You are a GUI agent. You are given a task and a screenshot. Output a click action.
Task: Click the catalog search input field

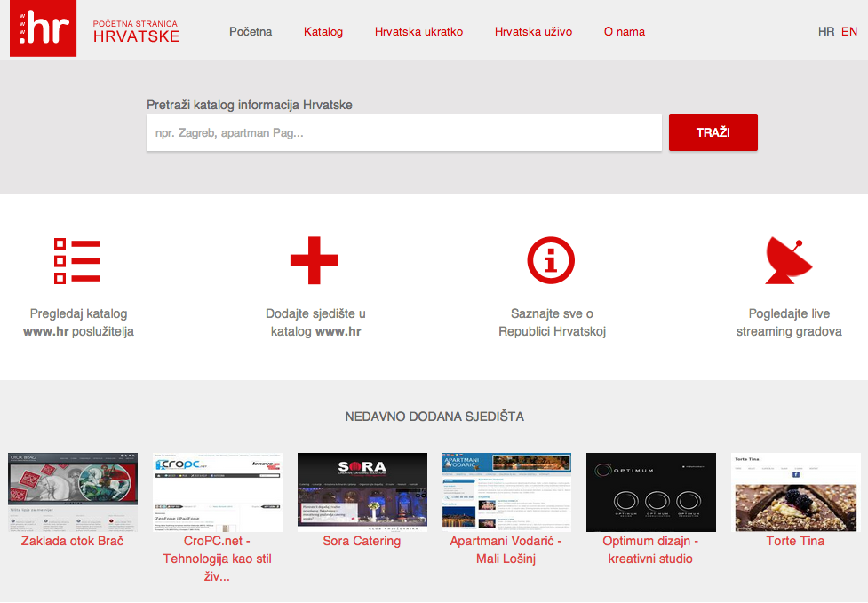pyautogui.click(x=404, y=132)
